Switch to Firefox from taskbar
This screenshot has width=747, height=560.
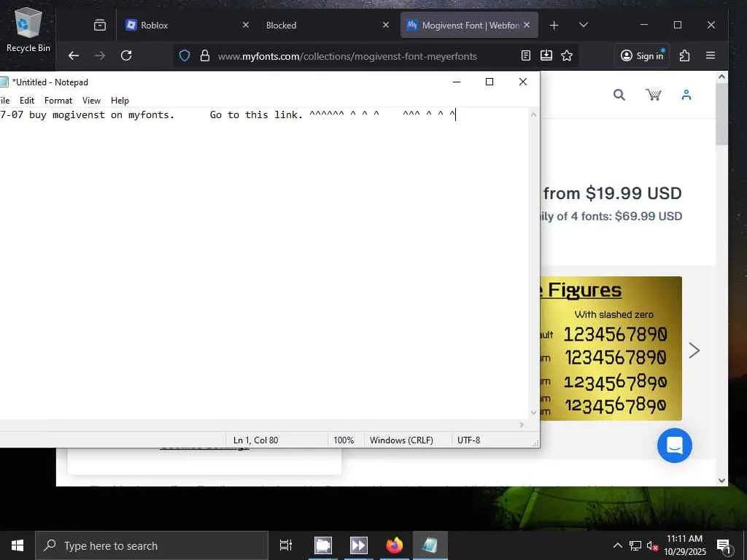(394, 545)
